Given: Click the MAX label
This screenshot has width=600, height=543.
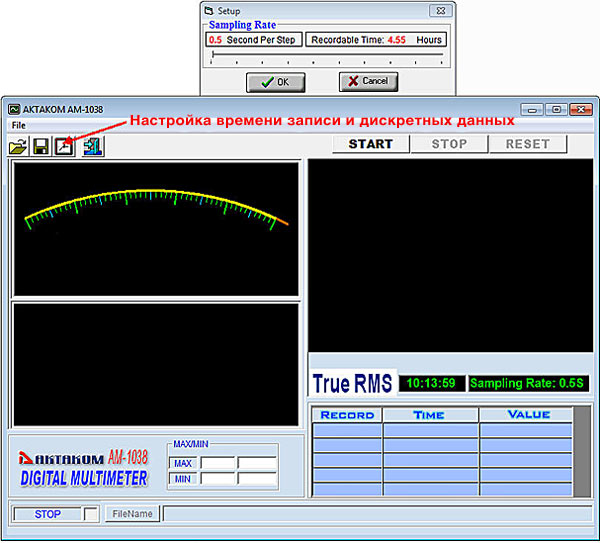Looking at the screenshot, I should [183, 463].
